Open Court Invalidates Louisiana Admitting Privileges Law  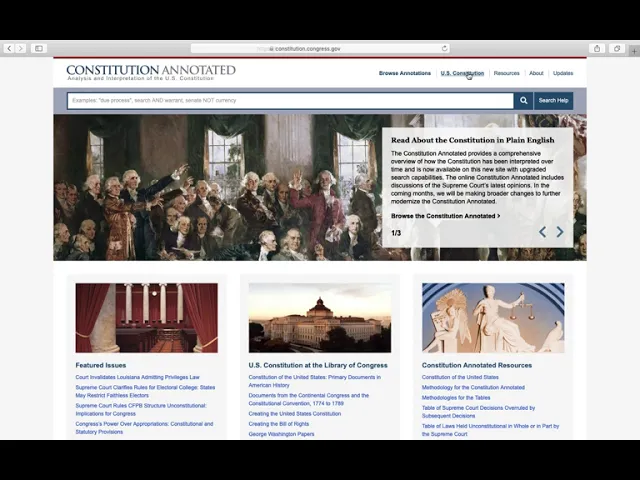(138, 377)
